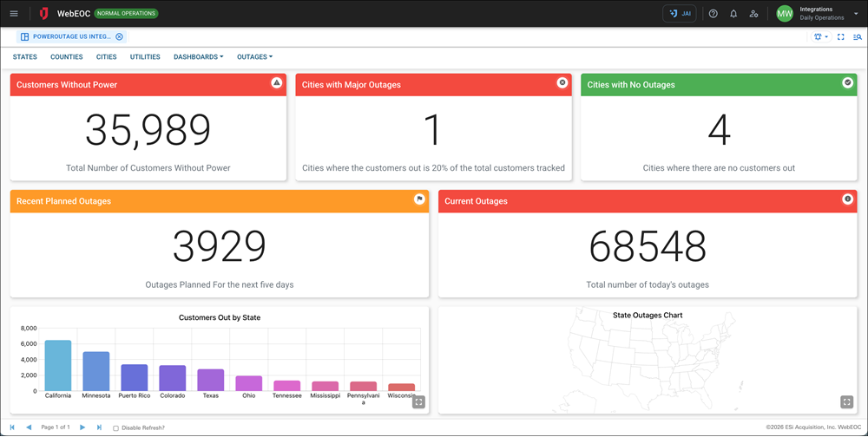868x437 pixels.
Task: Open the user admin settings icon
Action: (753, 14)
